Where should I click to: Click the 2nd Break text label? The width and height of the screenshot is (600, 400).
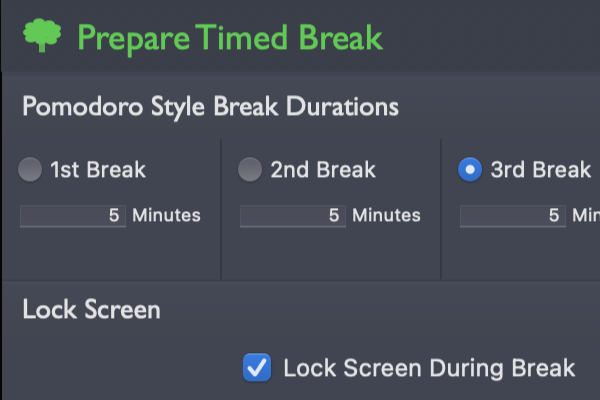(323, 170)
